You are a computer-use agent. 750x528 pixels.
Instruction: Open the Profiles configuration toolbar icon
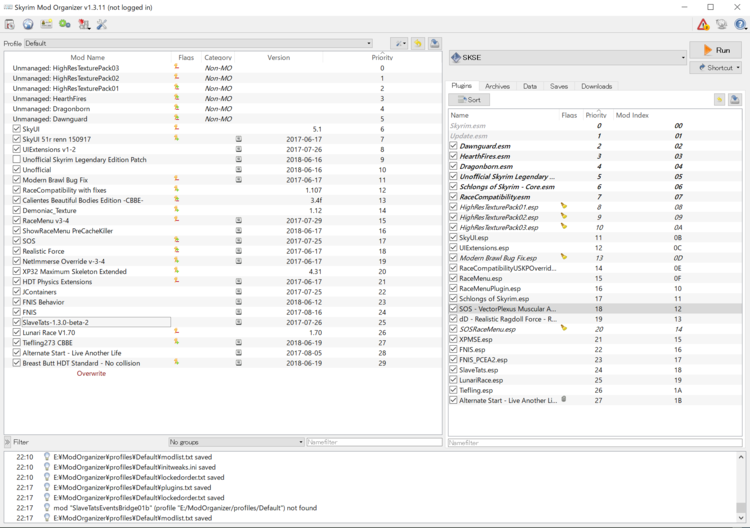point(46,24)
